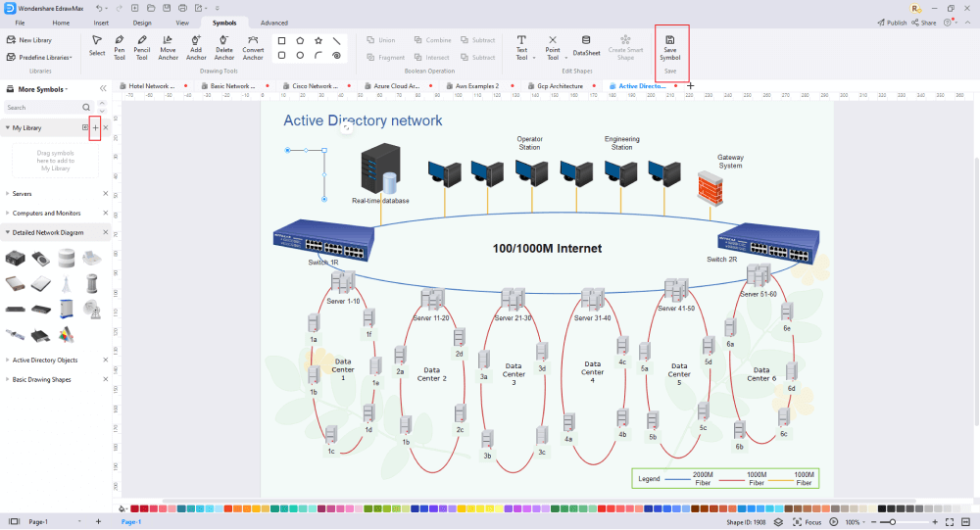The image size is (980, 530).
Task: Collapse the My Library section
Action: (x=8, y=127)
